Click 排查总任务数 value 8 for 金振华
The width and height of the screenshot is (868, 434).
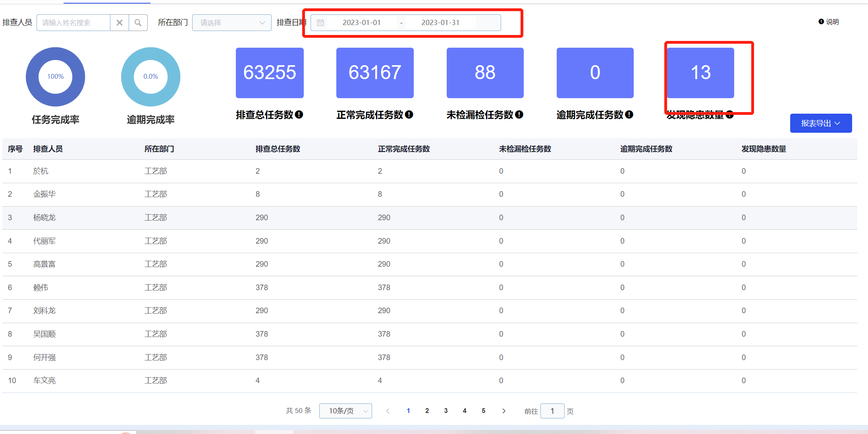[258, 194]
